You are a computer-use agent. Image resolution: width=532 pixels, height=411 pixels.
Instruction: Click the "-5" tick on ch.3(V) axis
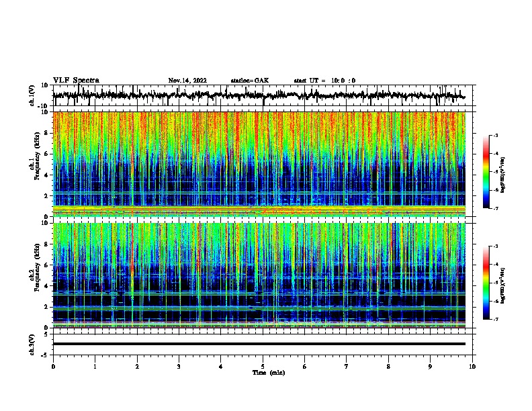45,355
